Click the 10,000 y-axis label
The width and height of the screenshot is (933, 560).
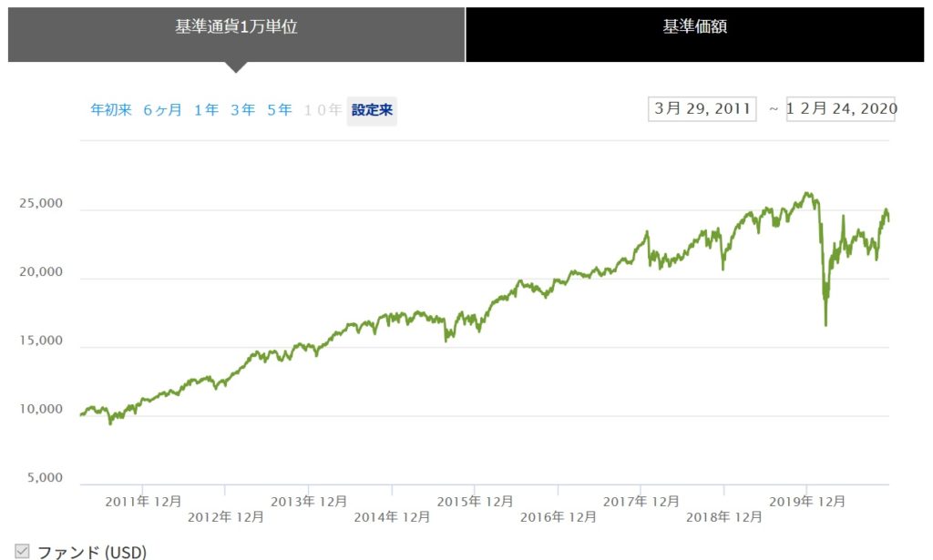(40, 410)
